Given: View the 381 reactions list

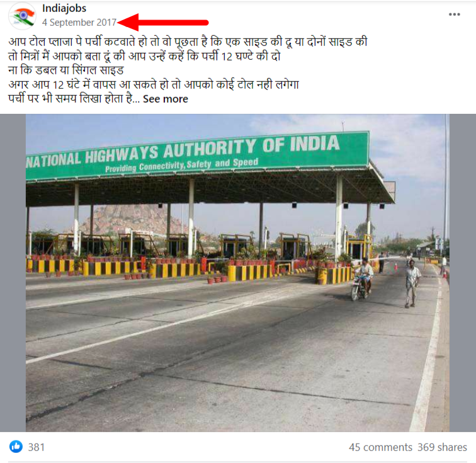Looking at the screenshot, I should [x=37, y=447].
